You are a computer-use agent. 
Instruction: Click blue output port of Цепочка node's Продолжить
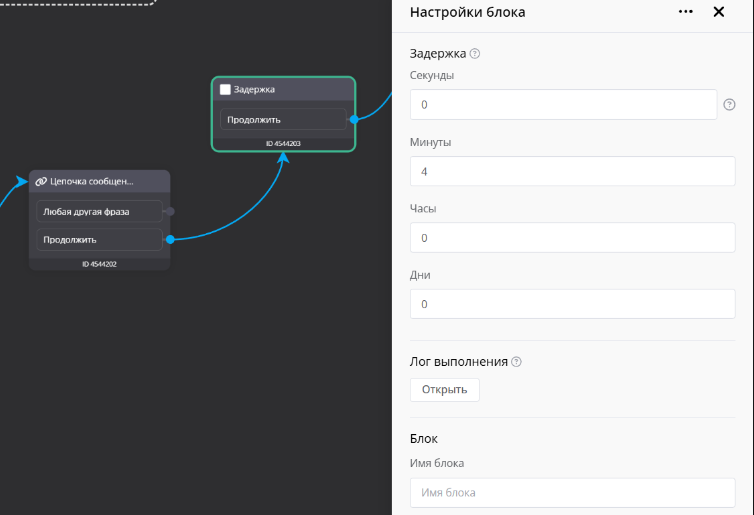[x=170, y=239]
